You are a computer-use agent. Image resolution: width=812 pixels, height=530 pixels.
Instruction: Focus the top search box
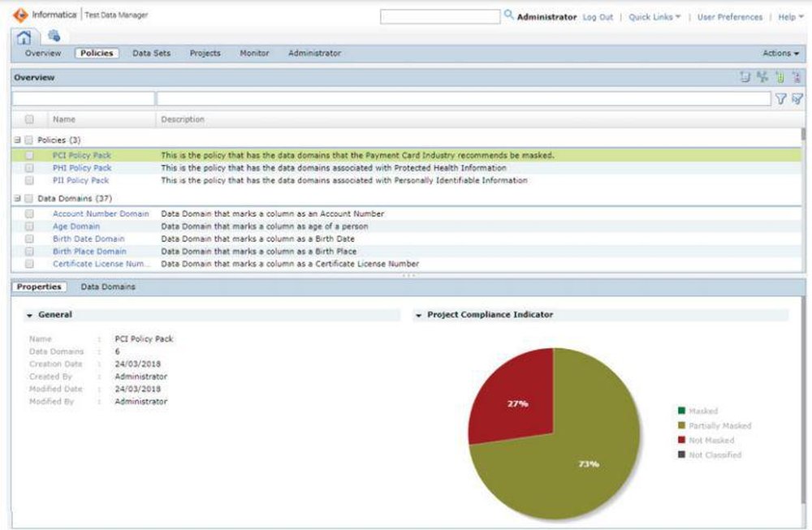pos(440,16)
